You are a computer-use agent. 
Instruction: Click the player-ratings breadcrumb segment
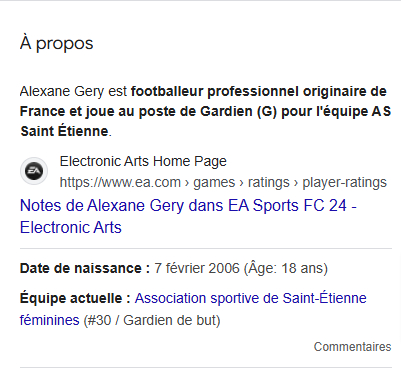344,182
